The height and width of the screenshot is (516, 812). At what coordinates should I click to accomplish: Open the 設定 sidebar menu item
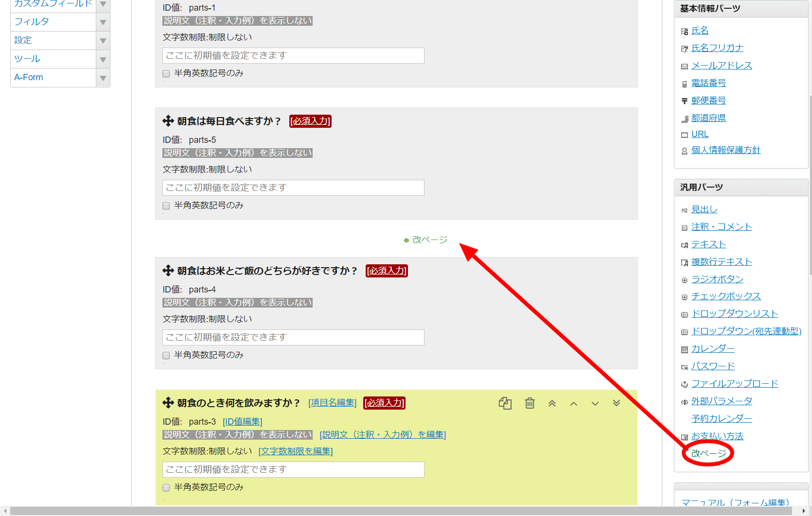(x=23, y=40)
